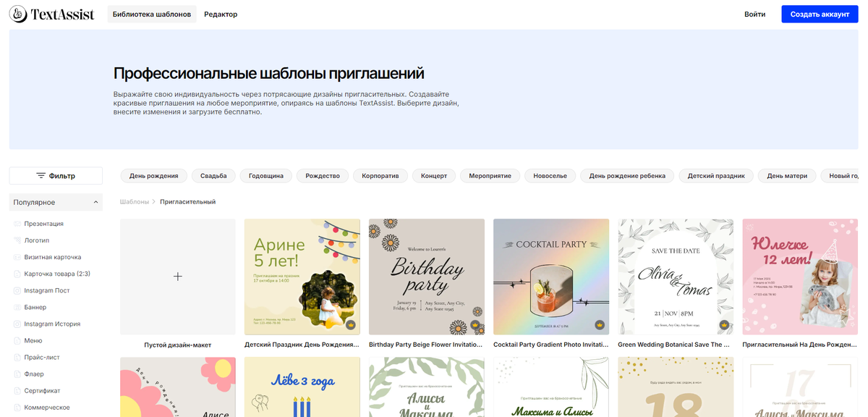Click premium crown on Cocktail Party card
This screenshot has width=868, height=417.
600,325
